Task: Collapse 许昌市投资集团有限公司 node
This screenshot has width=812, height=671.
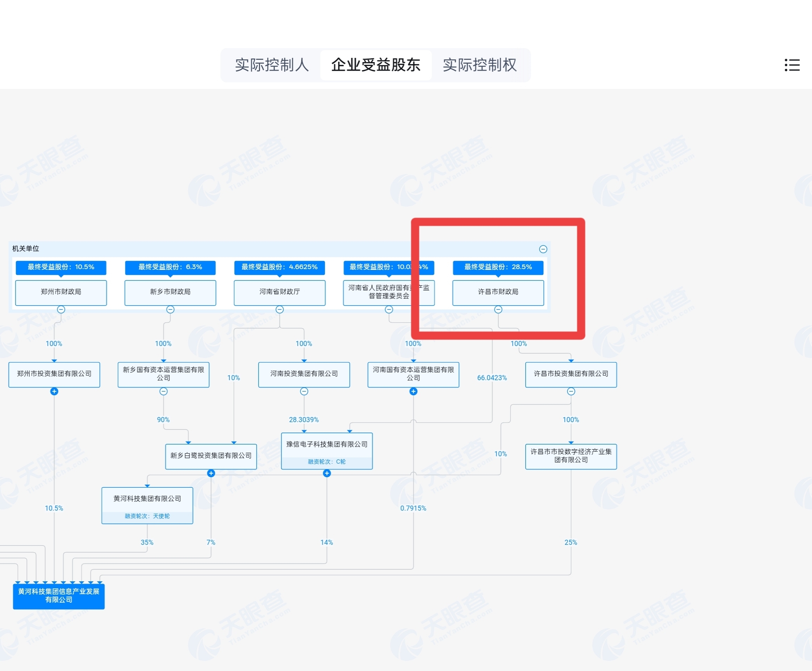Action: pyautogui.click(x=571, y=391)
